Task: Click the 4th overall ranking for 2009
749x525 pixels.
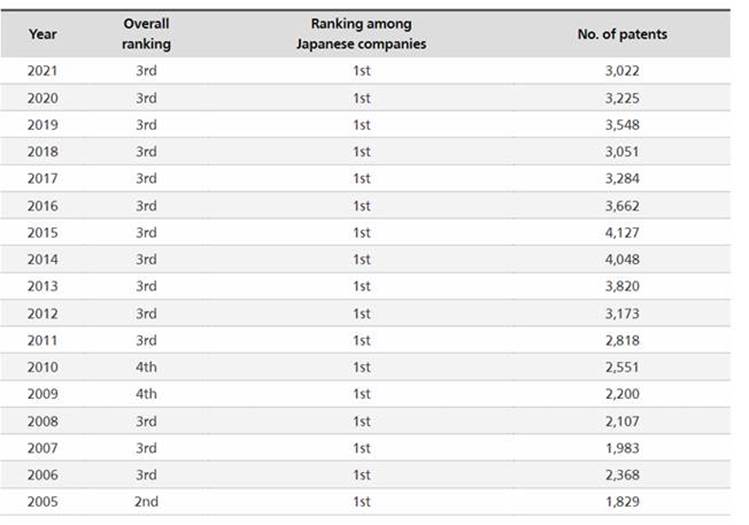Action: 147,394
